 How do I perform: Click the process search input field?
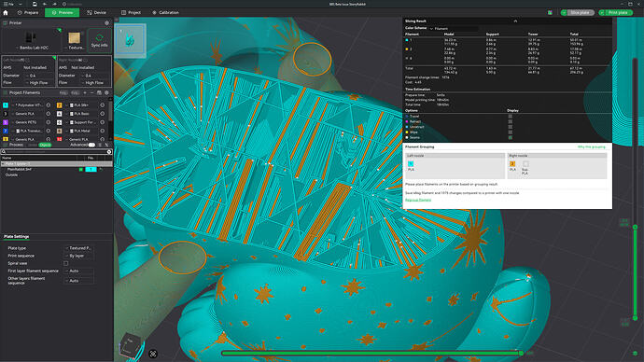pos(56,152)
